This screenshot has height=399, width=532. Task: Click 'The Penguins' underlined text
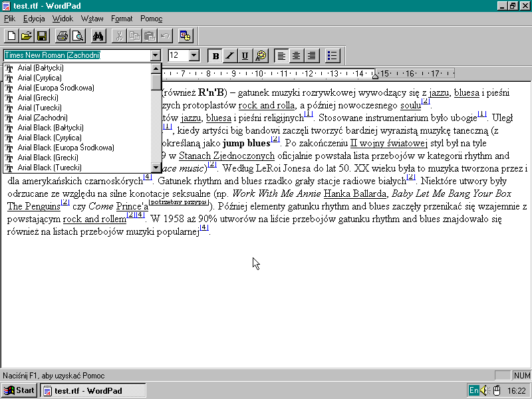pos(34,206)
